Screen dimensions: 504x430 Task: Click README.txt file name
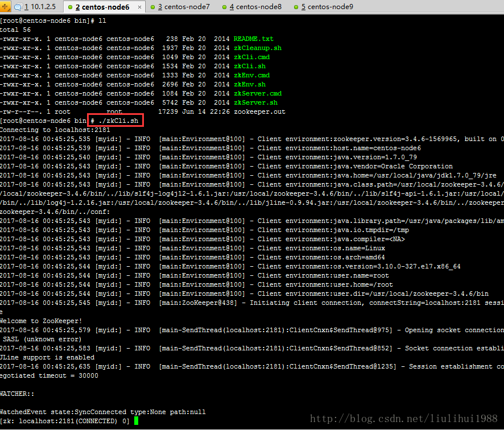click(253, 39)
